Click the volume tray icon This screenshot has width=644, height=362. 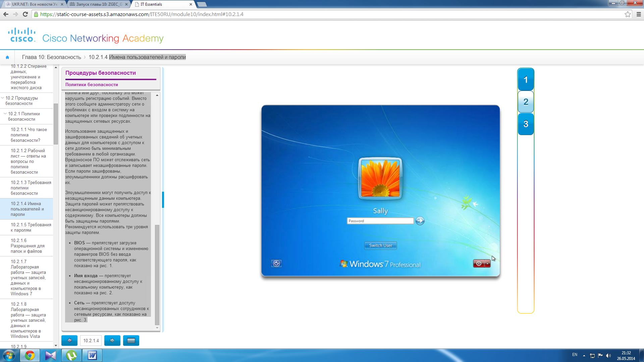608,356
